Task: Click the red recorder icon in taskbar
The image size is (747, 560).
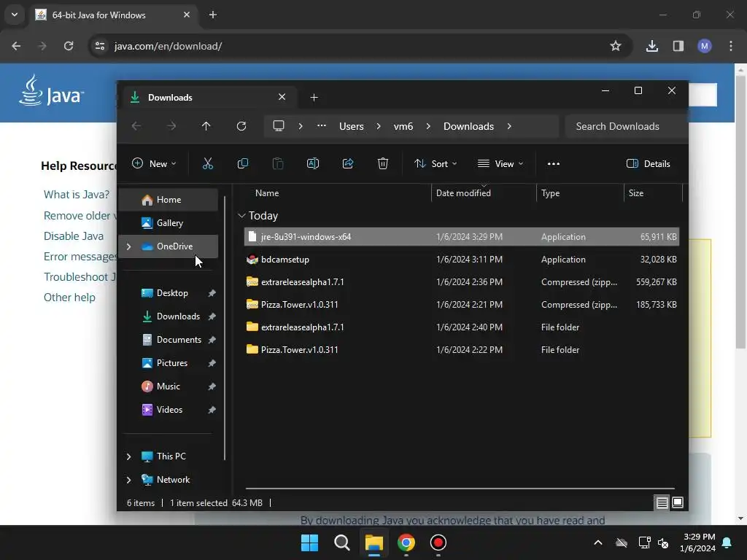Action: [438, 542]
